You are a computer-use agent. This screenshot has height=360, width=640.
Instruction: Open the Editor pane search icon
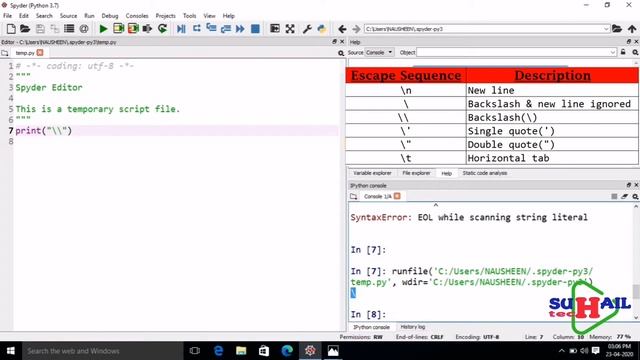[341, 53]
